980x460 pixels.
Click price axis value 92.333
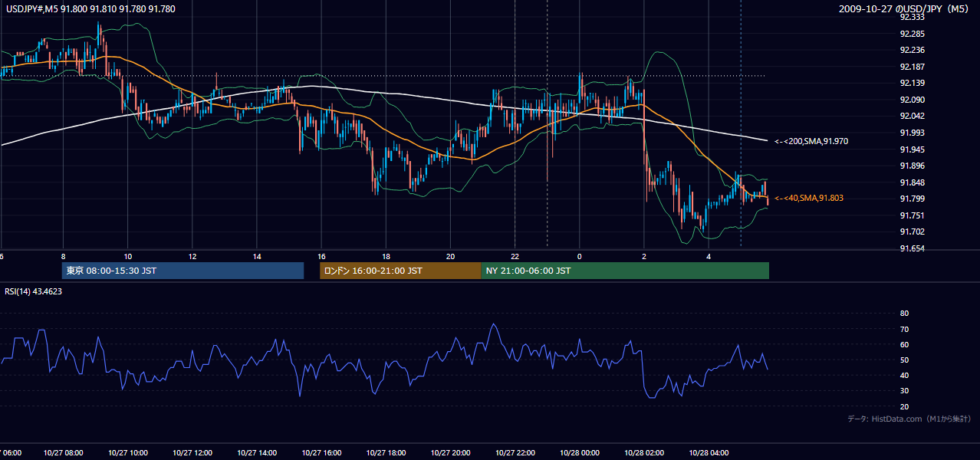click(913, 17)
